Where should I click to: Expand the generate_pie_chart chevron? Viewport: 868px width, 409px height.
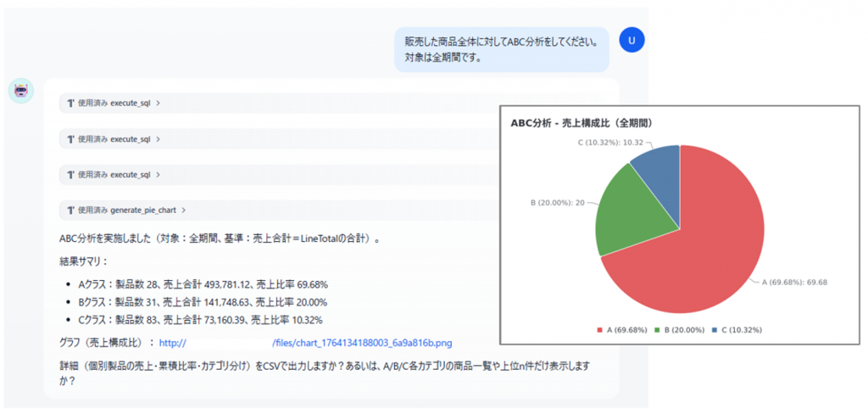tap(184, 210)
